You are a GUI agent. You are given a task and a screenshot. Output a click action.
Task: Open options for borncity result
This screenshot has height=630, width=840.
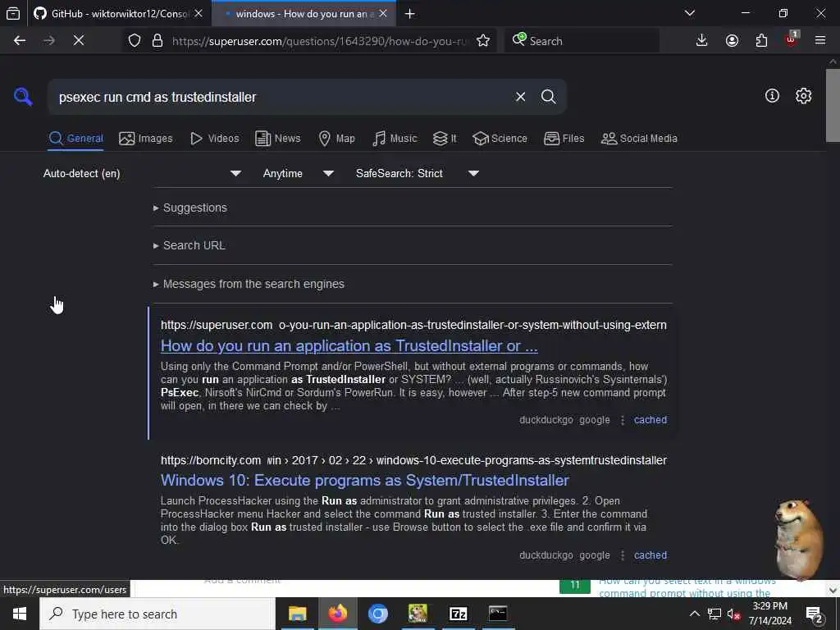pos(623,555)
